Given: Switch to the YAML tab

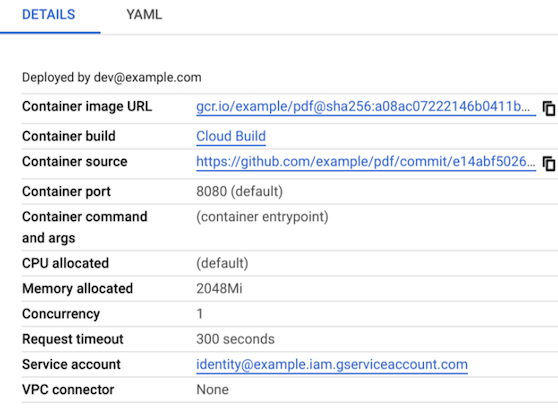Looking at the screenshot, I should click(x=144, y=15).
